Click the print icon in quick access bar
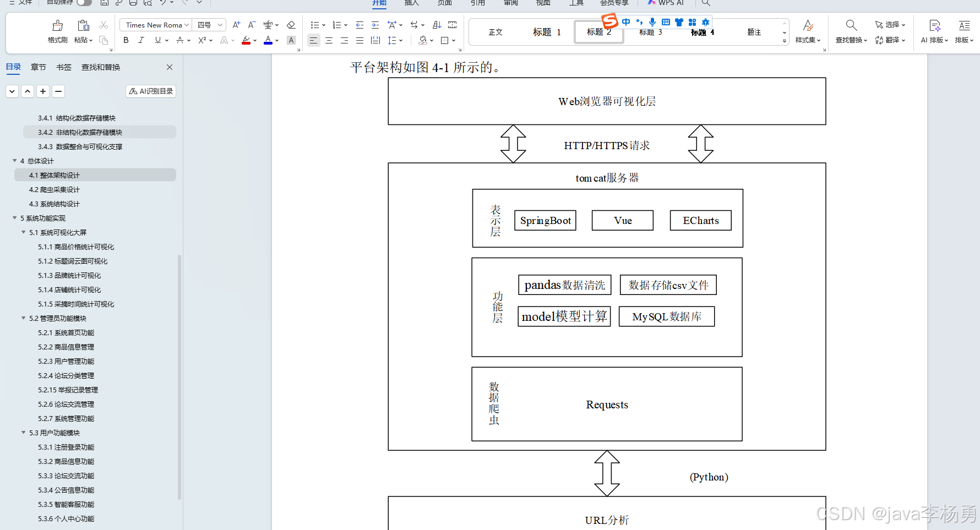 (x=133, y=3)
